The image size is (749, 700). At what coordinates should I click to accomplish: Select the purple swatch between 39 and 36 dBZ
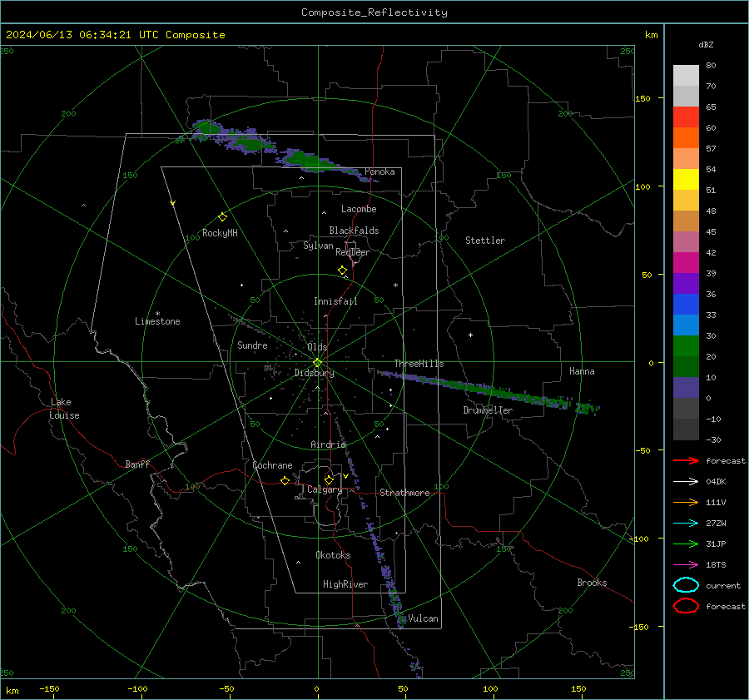pos(686,283)
